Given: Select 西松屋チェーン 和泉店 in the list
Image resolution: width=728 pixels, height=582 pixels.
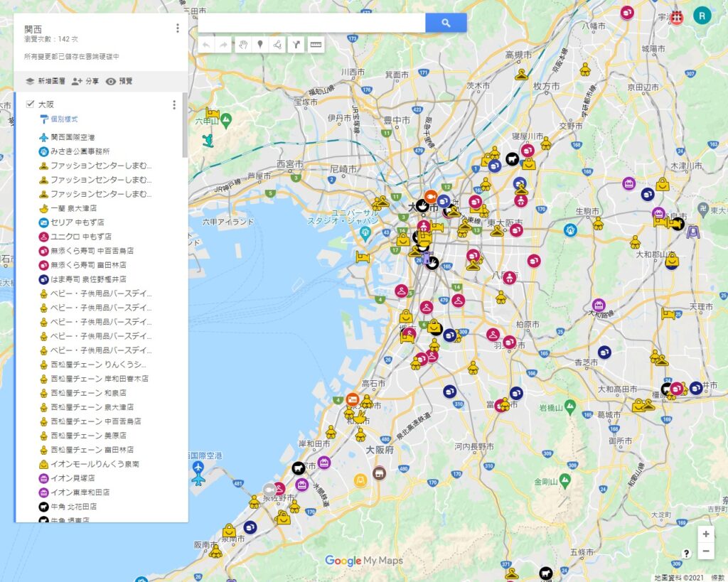Looking at the screenshot, I should pyautogui.click(x=89, y=393).
